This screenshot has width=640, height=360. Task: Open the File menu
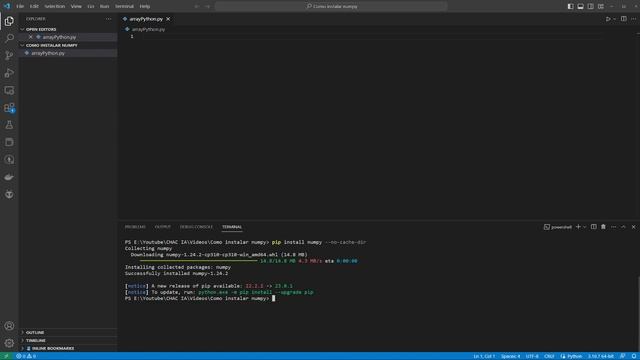[x=20, y=7]
